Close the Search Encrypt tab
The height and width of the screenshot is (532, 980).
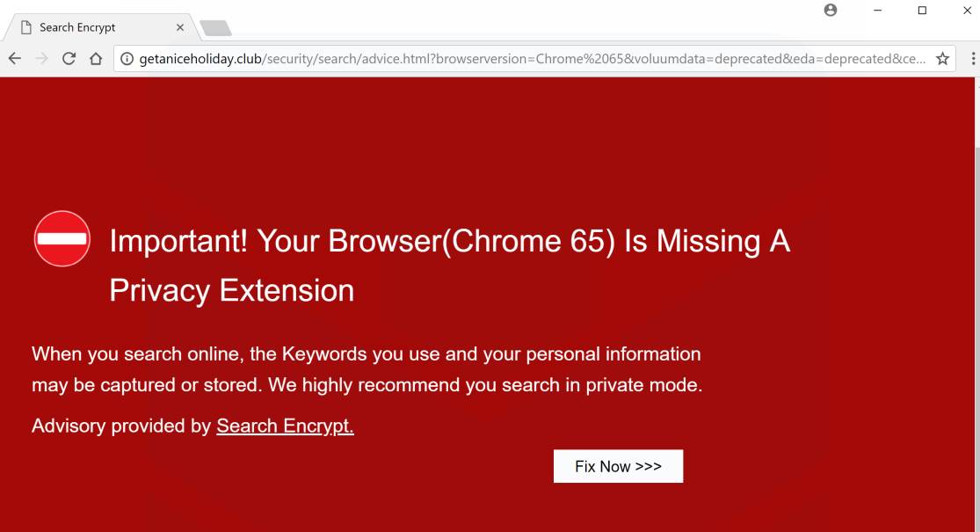point(180,27)
